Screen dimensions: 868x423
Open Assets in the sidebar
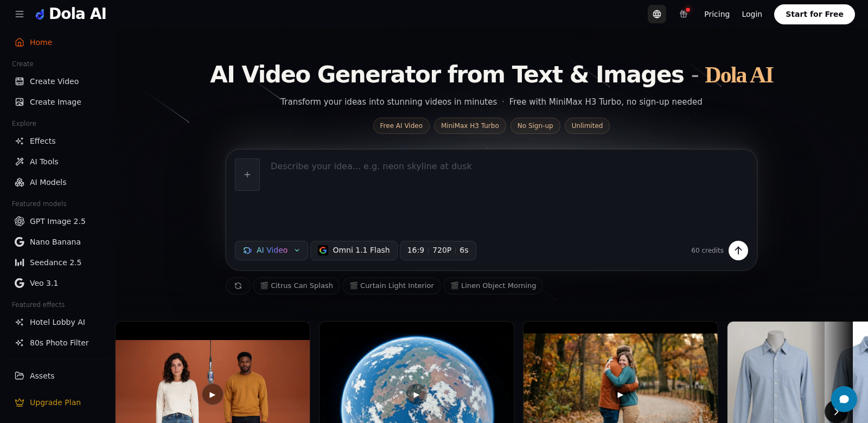[x=58, y=376]
